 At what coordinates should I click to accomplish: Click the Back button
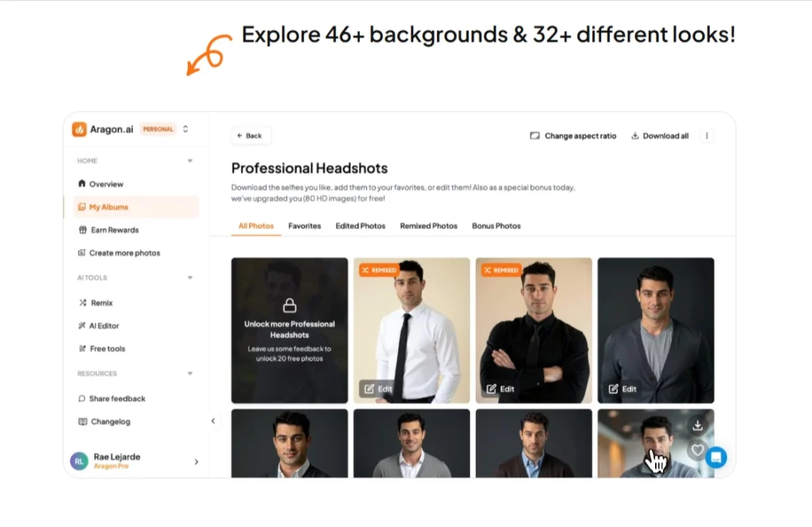point(251,136)
